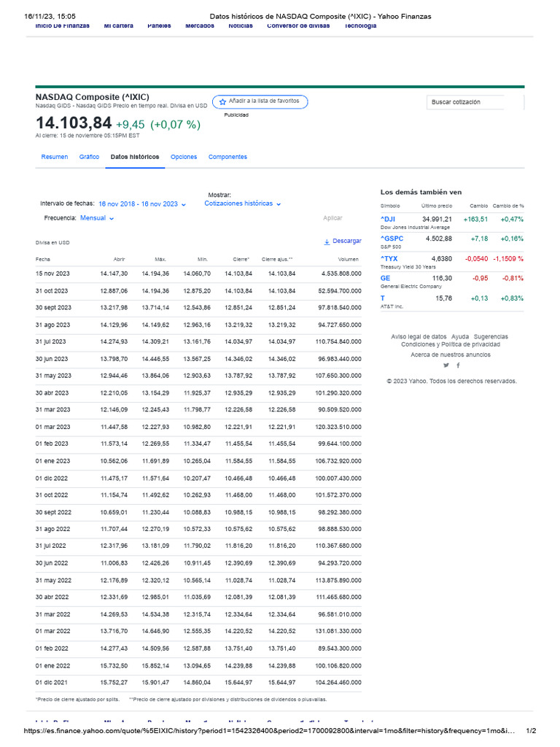Click the index price 14.103,84 heading
Image resolution: width=560 pixels, height=747 pixels.
point(74,123)
